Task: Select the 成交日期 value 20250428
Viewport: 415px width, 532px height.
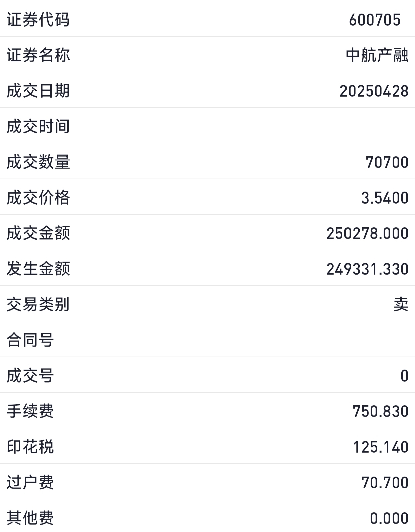Action: click(374, 91)
